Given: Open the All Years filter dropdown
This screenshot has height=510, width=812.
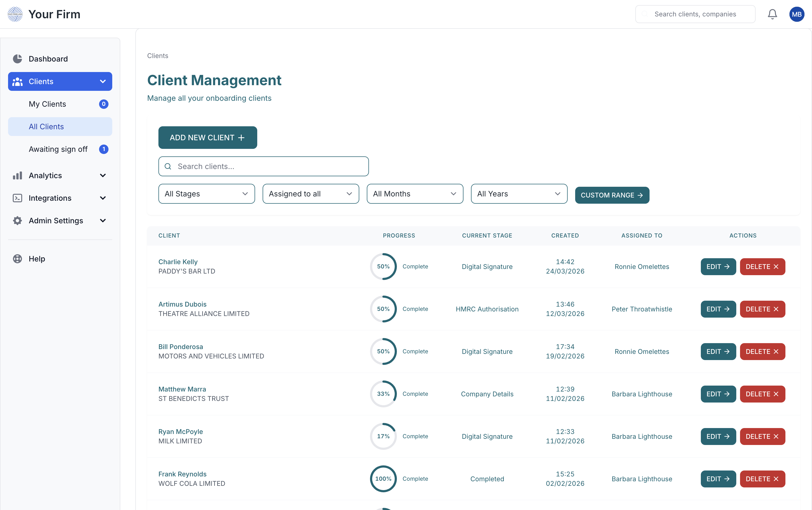Looking at the screenshot, I should tap(519, 194).
